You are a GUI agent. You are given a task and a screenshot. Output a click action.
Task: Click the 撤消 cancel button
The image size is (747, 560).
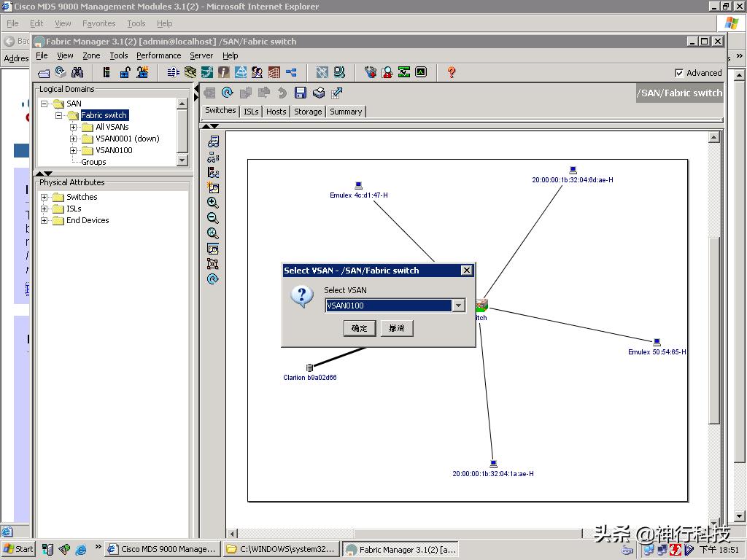(x=397, y=328)
